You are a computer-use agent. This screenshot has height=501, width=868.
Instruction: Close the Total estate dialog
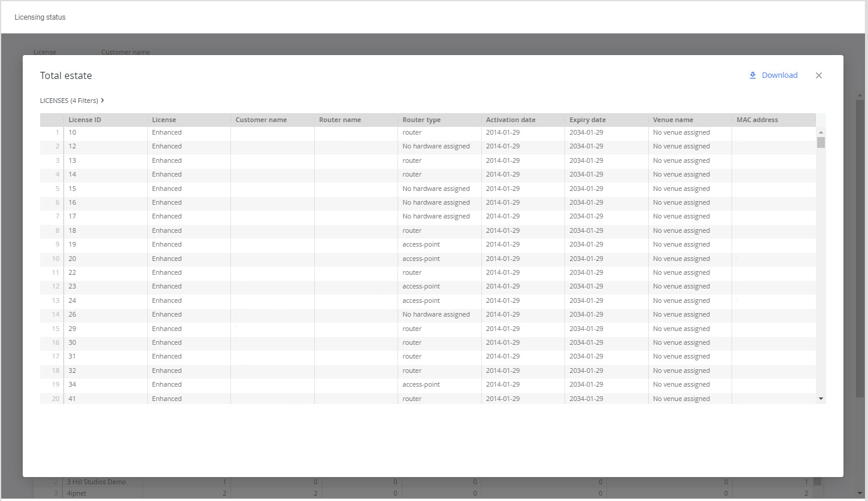[818, 75]
